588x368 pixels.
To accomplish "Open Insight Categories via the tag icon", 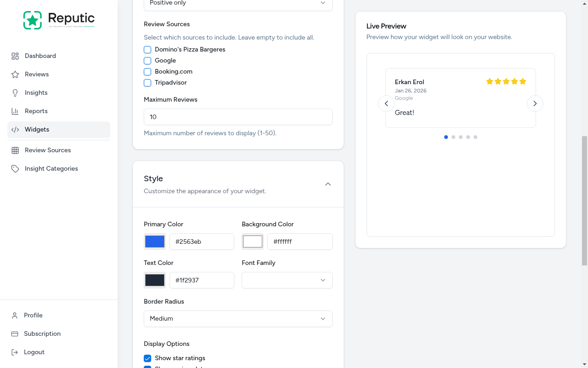I will pyautogui.click(x=15, y=168).
